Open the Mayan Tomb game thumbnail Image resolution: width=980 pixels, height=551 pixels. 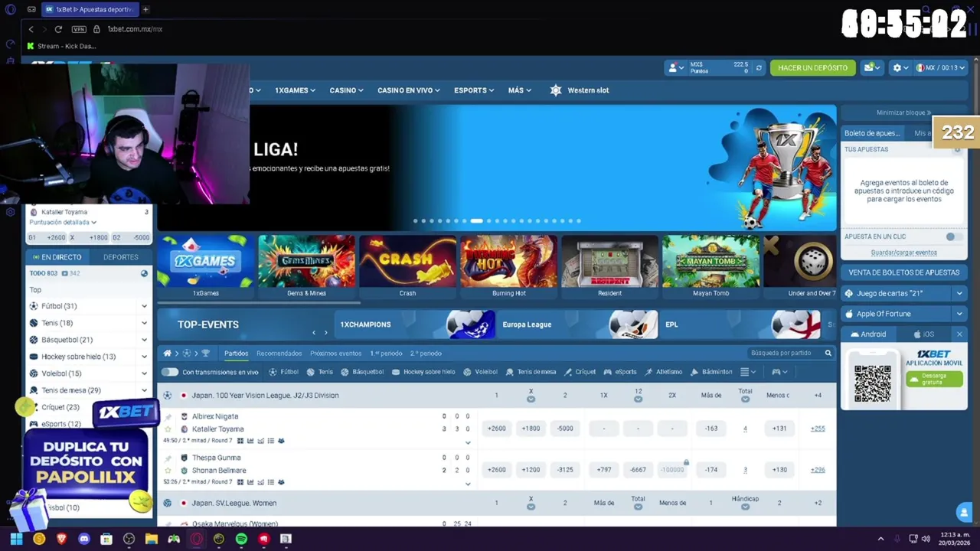click(710, 266)
